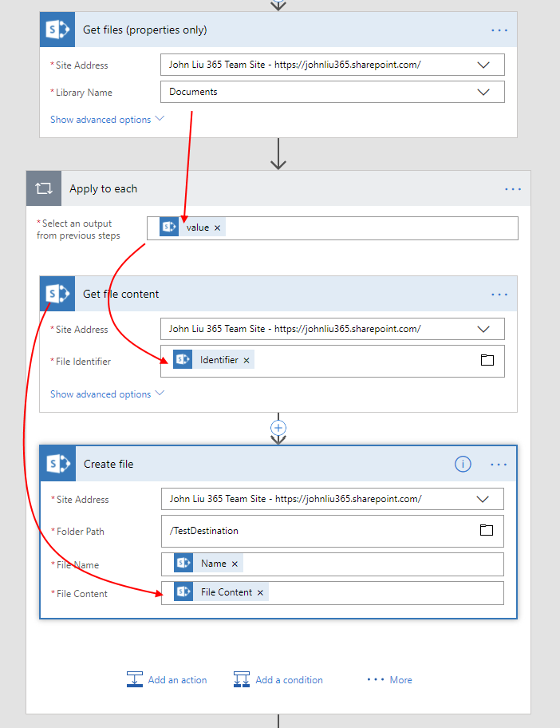Expand the Library Name Documents dropdown
This screenshot has width=560, height=728.
tap(483, 92)
